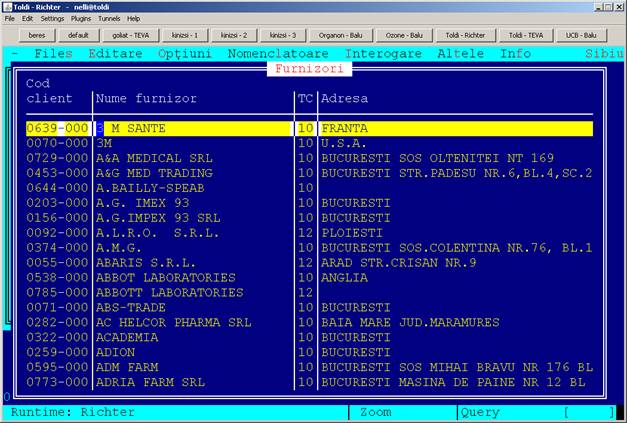627x423 pixels.
Task: Click address U.S.A.
Action: point(344,143)
